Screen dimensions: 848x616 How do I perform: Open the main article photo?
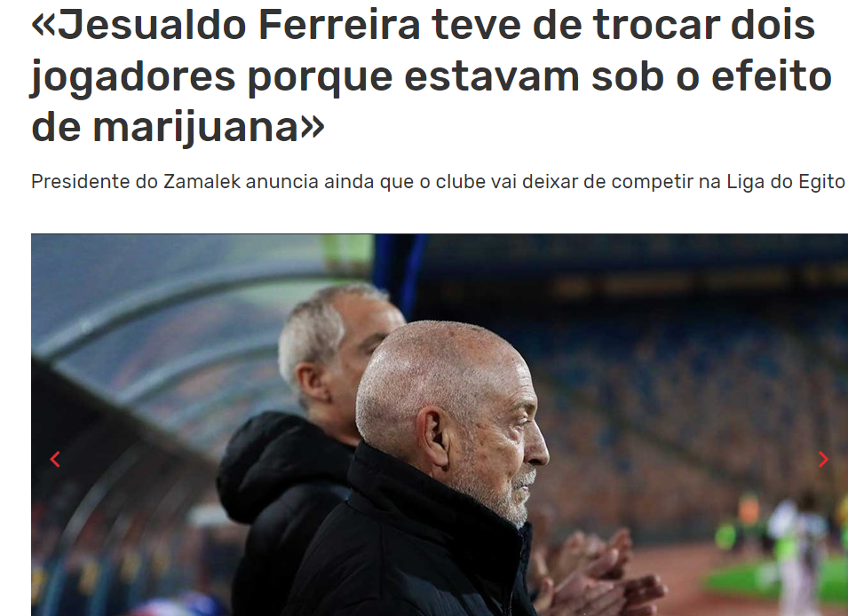[x=440, y=424]
